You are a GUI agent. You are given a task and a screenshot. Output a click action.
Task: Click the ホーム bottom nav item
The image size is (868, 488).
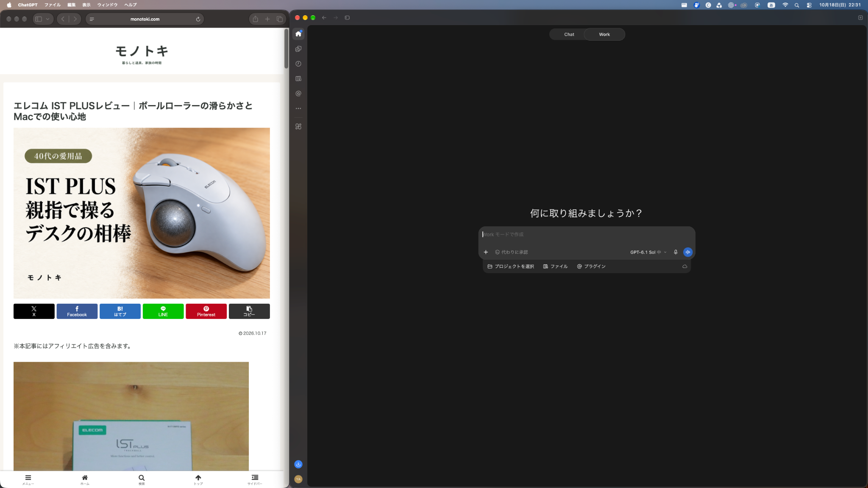85,480
